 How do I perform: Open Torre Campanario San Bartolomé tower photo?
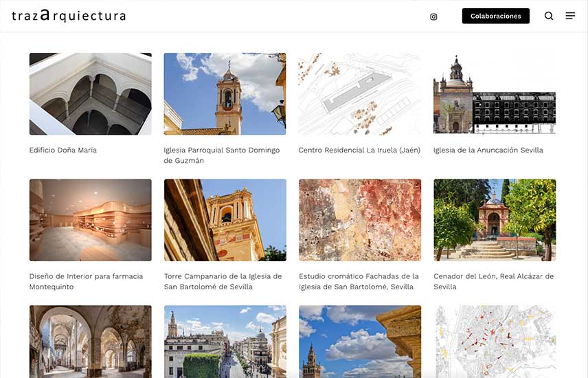point(225,220)
